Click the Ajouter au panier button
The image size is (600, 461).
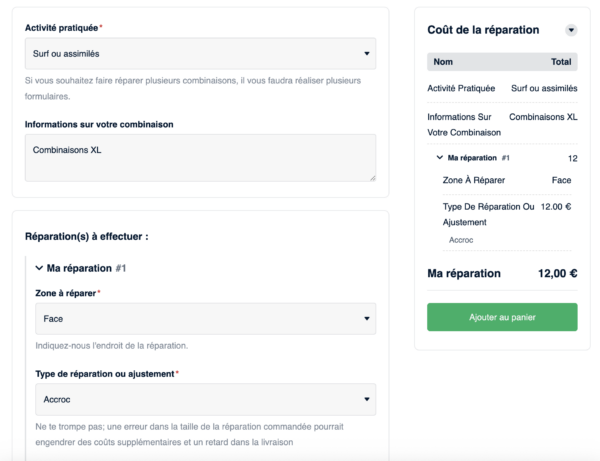(x=502, y=316)
